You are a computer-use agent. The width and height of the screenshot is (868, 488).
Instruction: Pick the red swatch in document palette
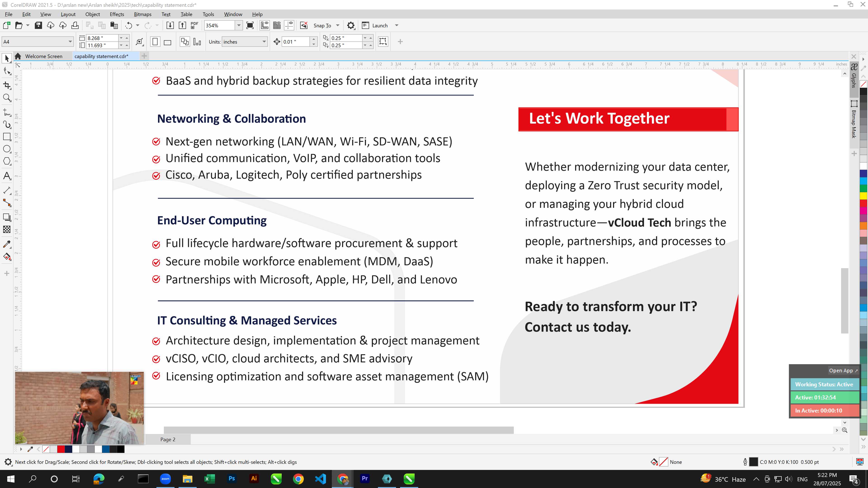click(x=61, y=449)
